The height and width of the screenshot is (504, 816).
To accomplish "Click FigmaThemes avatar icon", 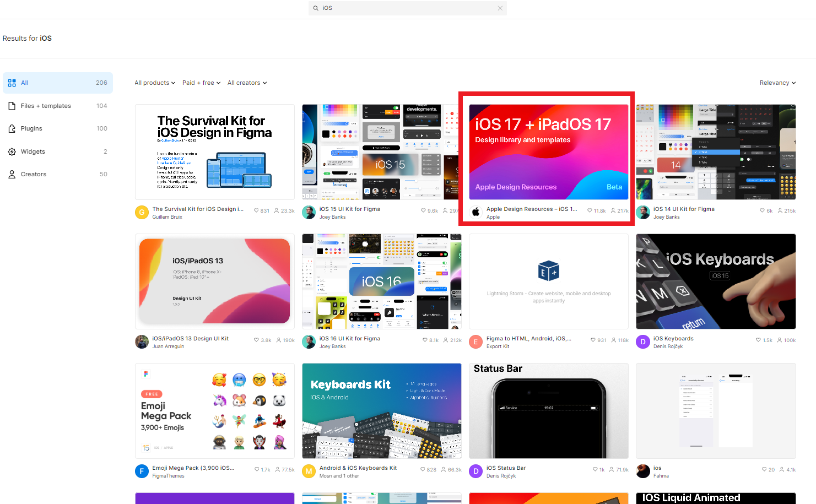I will pyautogui.click(x=142, y=471).
